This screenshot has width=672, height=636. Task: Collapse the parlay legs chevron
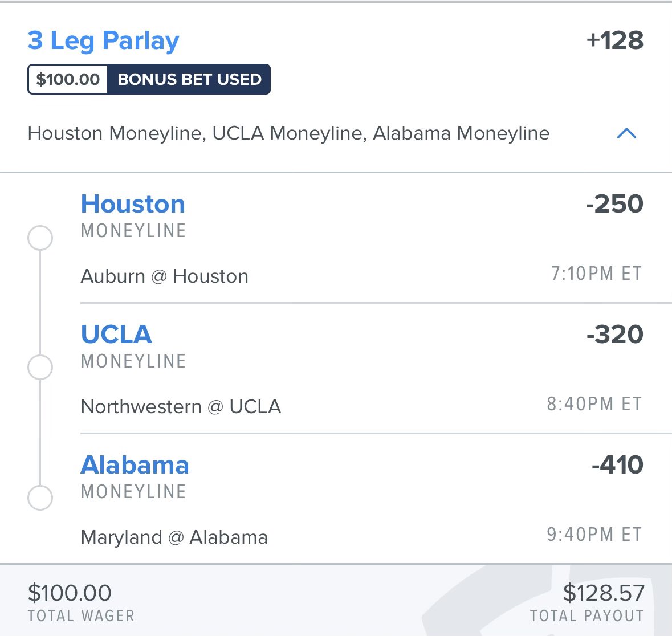(626, 133)
